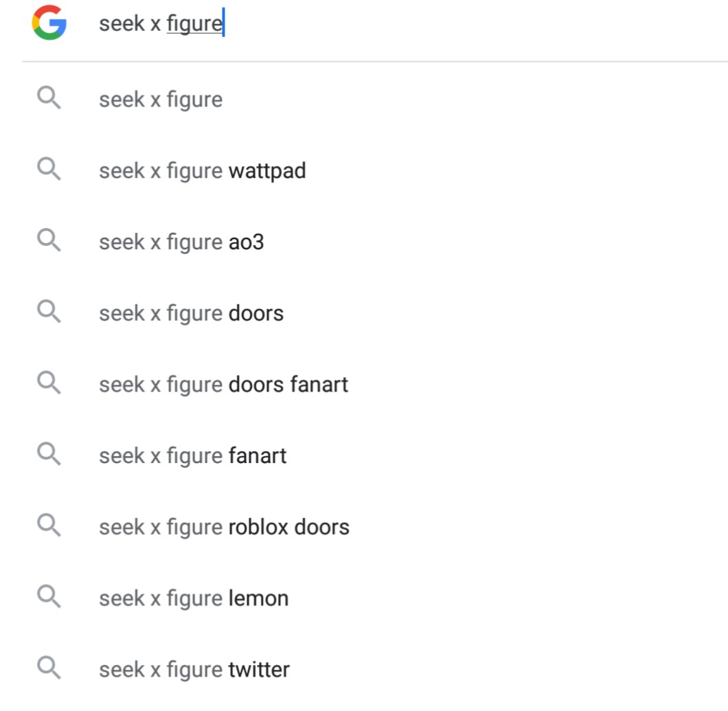Click magnifier icon beside 'roblox doors' suggestion
Viewport: 728px width, 711px height.
click(49, 526)
